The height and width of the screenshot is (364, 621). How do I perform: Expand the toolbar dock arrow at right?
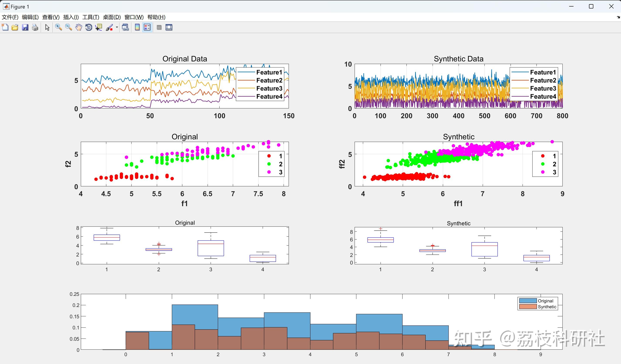pos(618,17)
